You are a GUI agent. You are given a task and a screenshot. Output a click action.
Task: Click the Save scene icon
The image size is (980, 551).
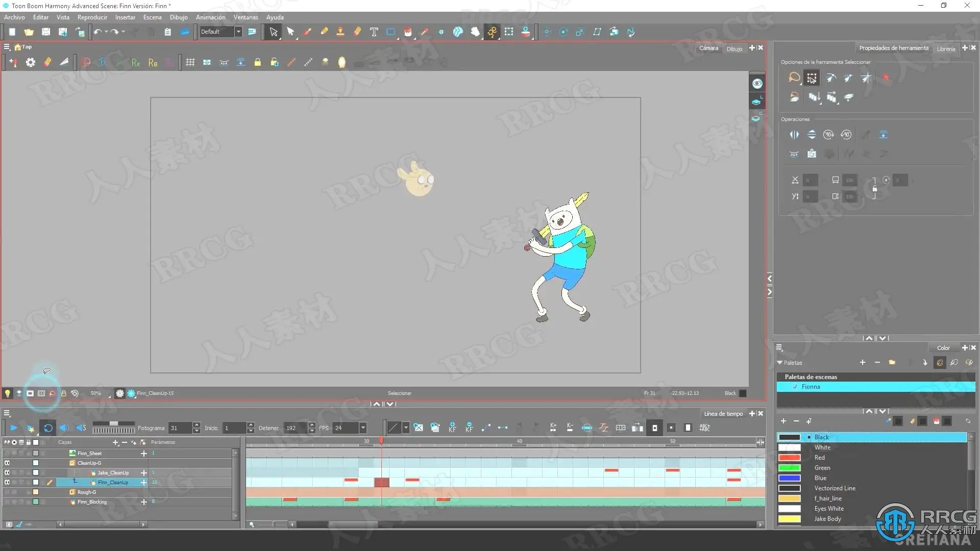click(x=46, y=32)
